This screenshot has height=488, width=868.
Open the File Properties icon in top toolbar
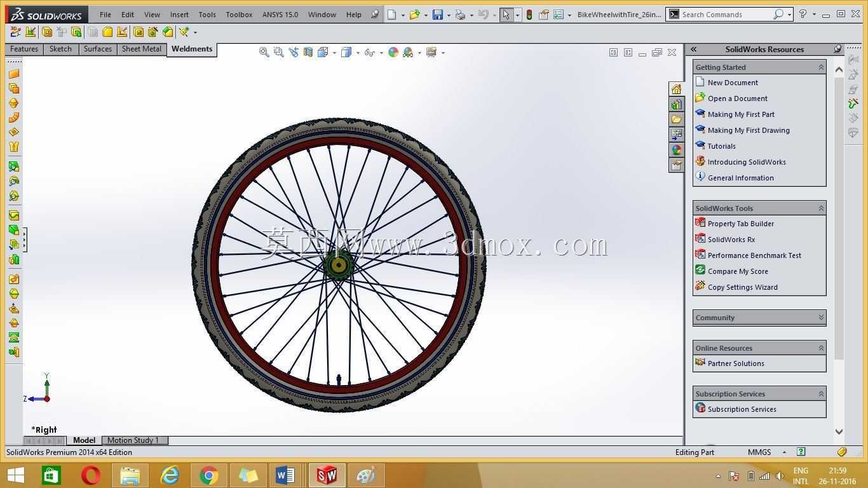pyautogui.click(x=543, y=14)
